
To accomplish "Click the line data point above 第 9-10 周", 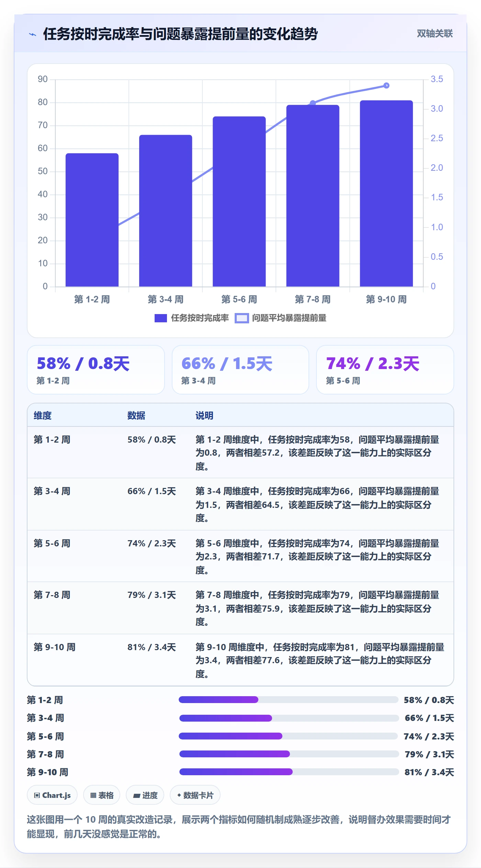I will point(386,86).
